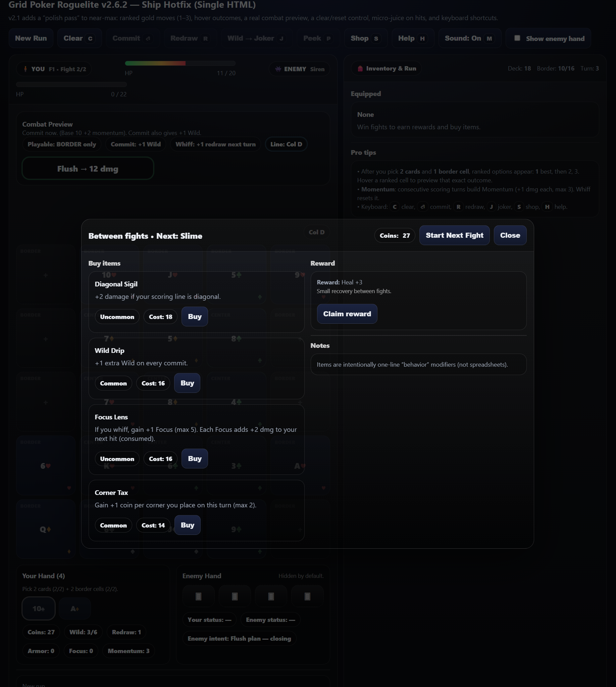Click the Q♦ border cell on the grid

[46, 529]
